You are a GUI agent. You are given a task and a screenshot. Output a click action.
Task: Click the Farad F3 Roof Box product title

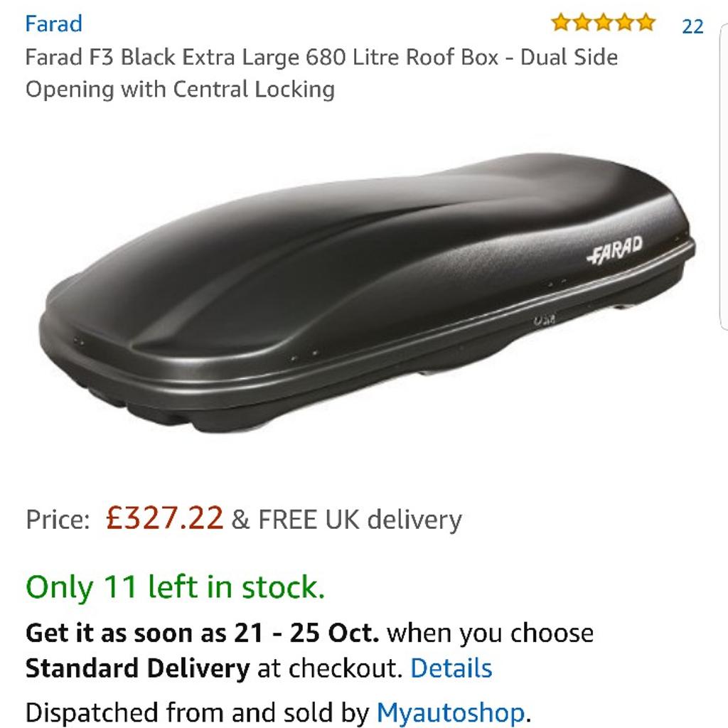click(x=321, y=73)
